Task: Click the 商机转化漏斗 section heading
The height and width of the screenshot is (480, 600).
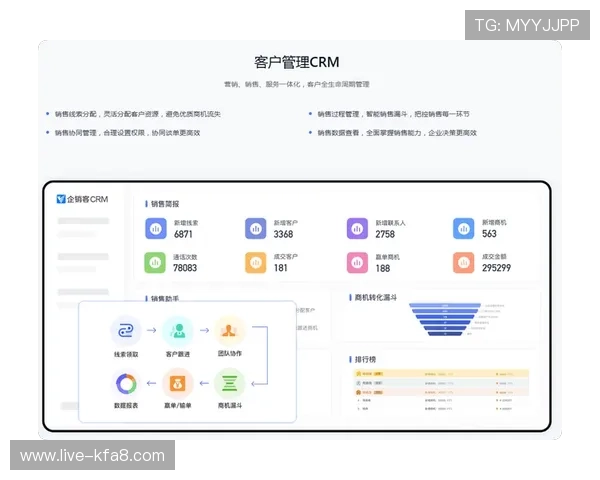Action: point(376,297)
